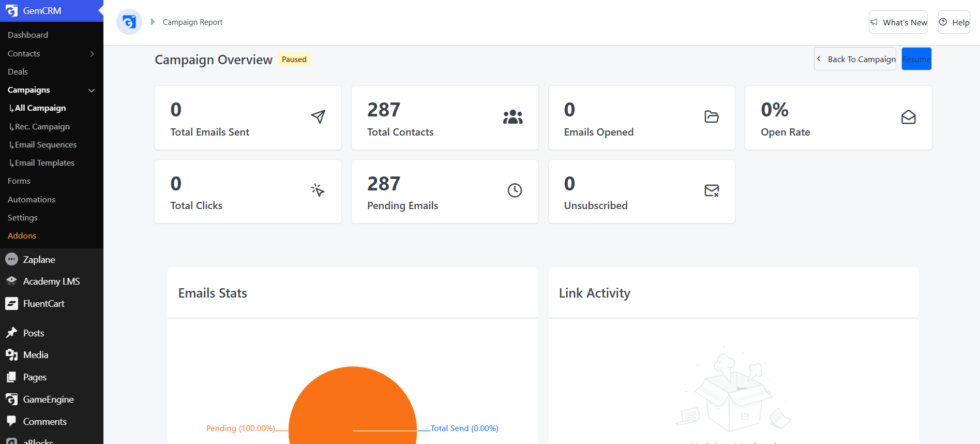Click the megaphone icon beside What's New
This screenshot has width=980, height=444.
pos(874,22)
